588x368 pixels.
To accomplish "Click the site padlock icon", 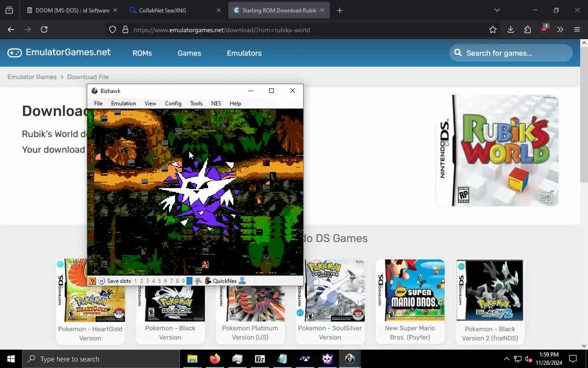I will [x=125, y=30].
